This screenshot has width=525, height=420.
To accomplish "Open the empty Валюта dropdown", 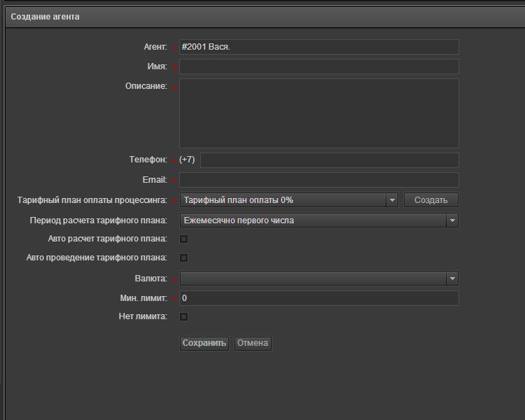I will (318, 279).
